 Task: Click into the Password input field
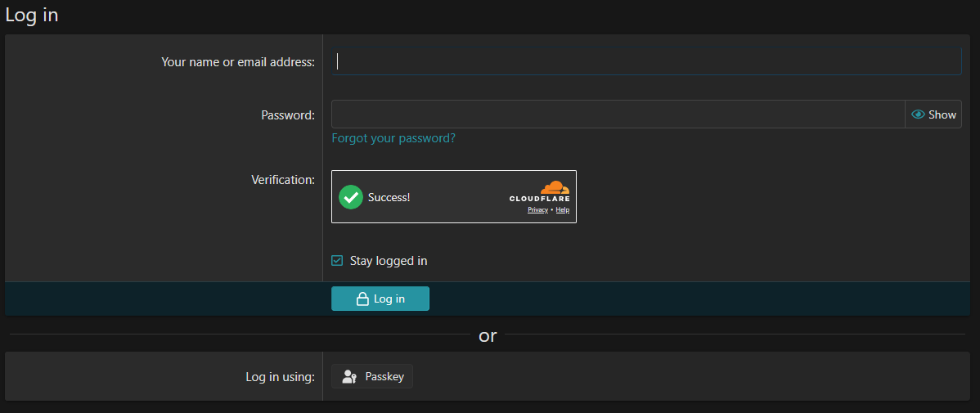(618, 114)
